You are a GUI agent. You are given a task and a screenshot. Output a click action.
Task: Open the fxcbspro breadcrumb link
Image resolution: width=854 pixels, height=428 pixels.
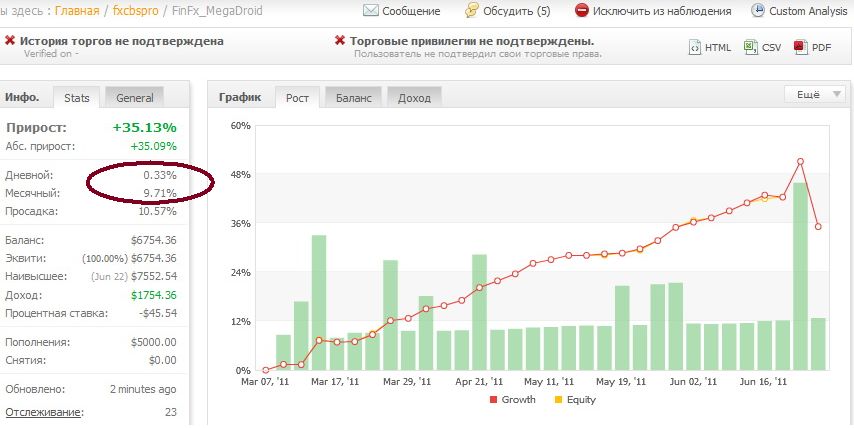pos(136,10)
